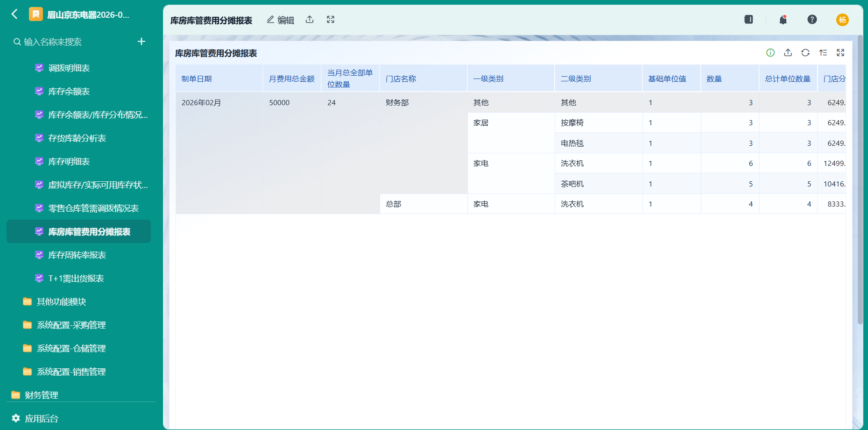Click the gear icon for 应用后台
868x430 pixels.
tap(16, 418)
